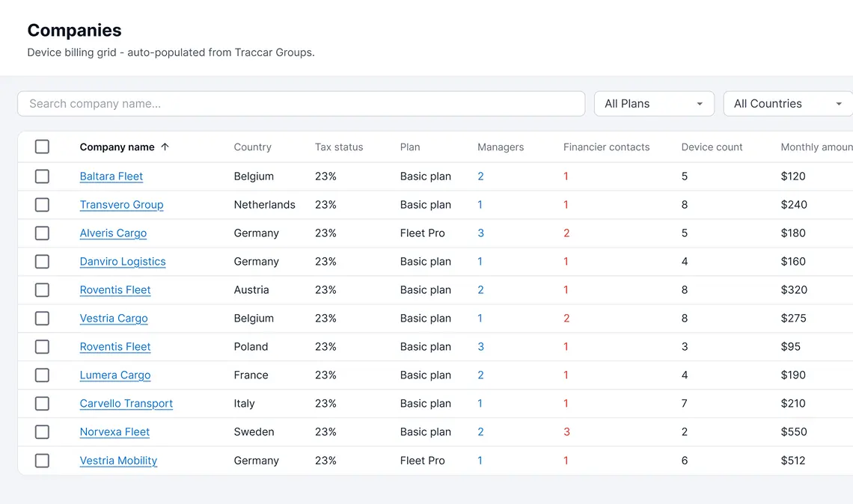Open the Transvero Group company link
Screen dimensions: 853x504
121,204
